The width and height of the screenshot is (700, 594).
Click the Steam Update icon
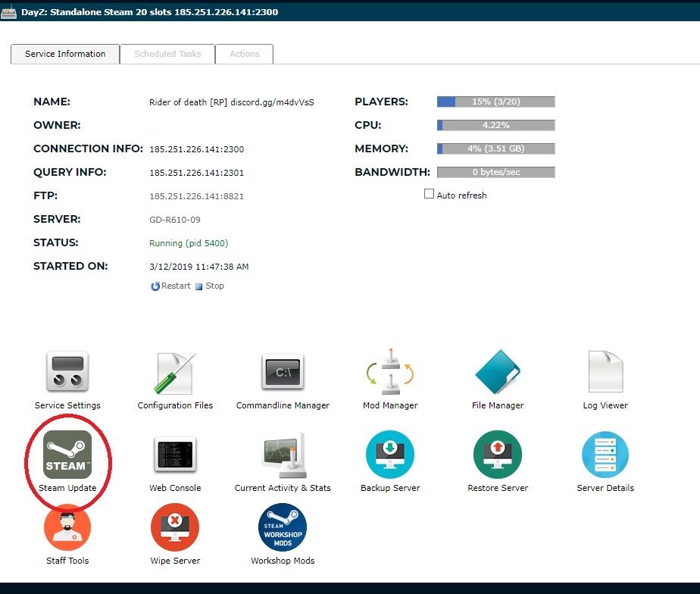67,455
